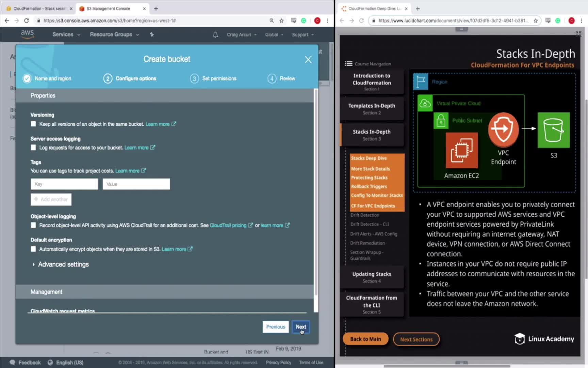The height and width of the screenshot is (368, 588).
Task: Open the Rollback Triggers lesson
Action: (x=369, y=186)
